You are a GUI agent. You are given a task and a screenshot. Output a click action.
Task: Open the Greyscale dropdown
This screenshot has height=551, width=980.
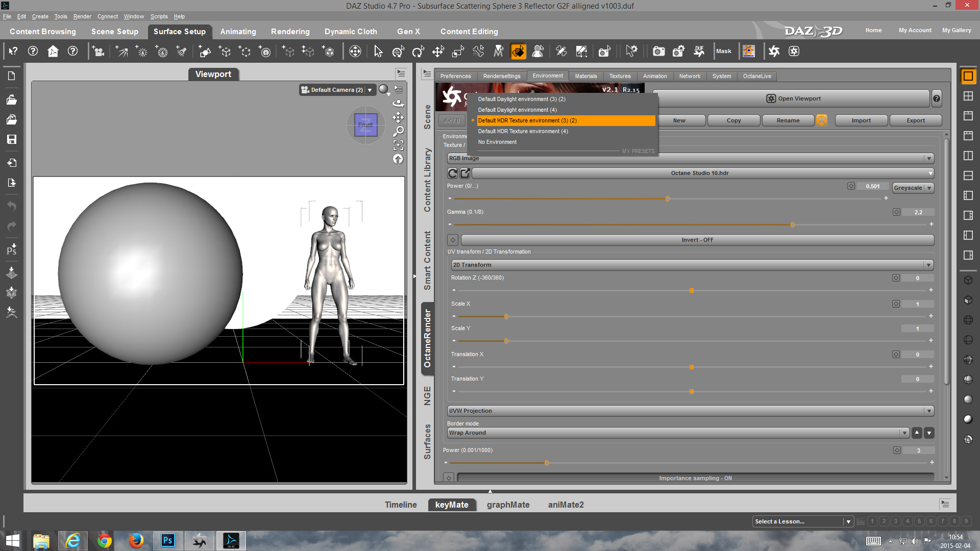point(913,188)
